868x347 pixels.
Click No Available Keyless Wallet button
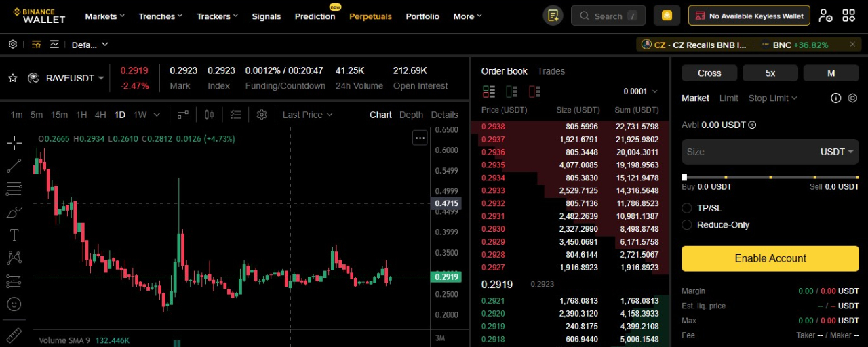(749, 16)
